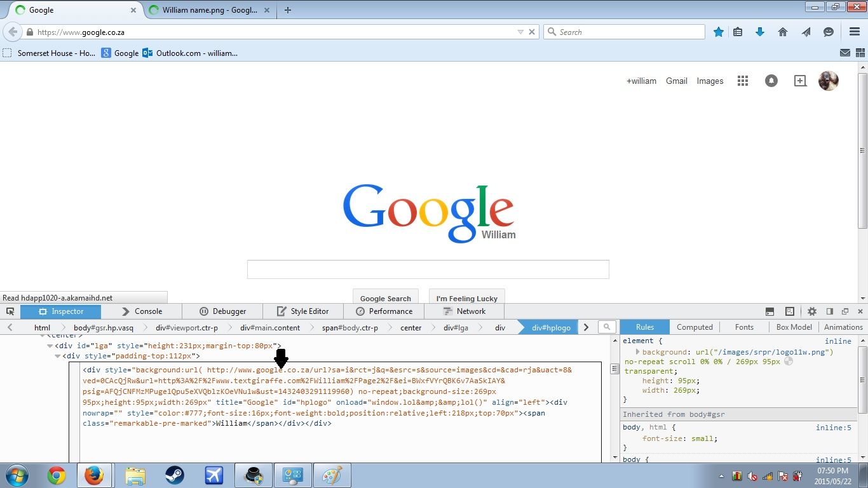Launch Chrome from the taskbar
The height and width of the screenshot is (488, 868).
[57, 475]
